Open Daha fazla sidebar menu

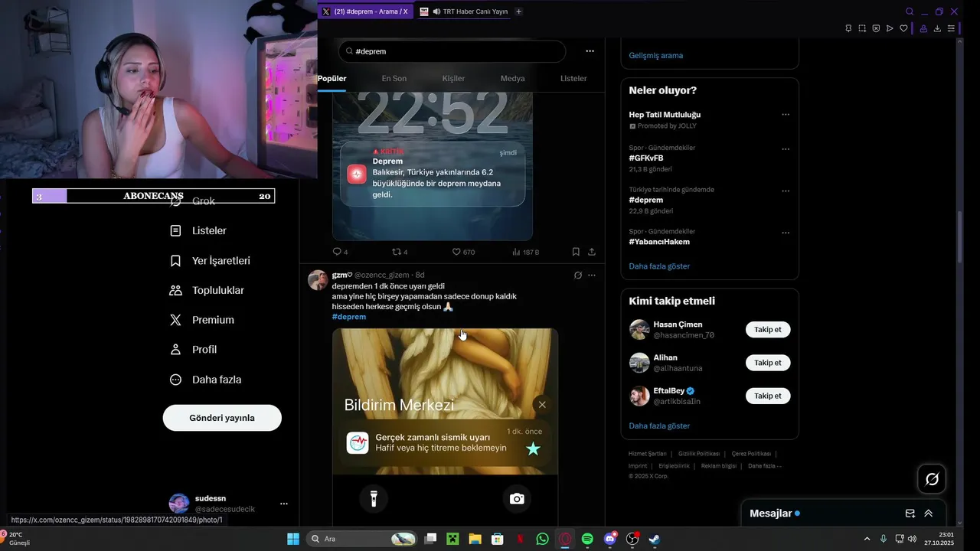pos(205,380)
